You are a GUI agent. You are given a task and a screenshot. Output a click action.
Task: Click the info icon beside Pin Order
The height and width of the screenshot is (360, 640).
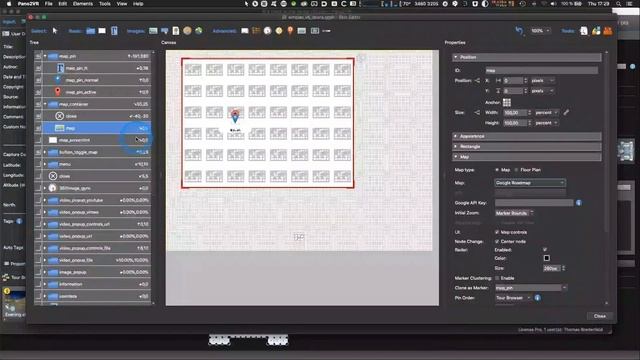pyautogui.click(x=538, y=298)
